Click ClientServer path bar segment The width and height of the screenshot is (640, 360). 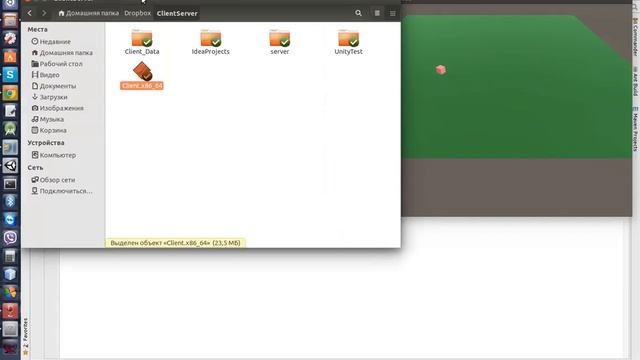(x=177, y=13)
